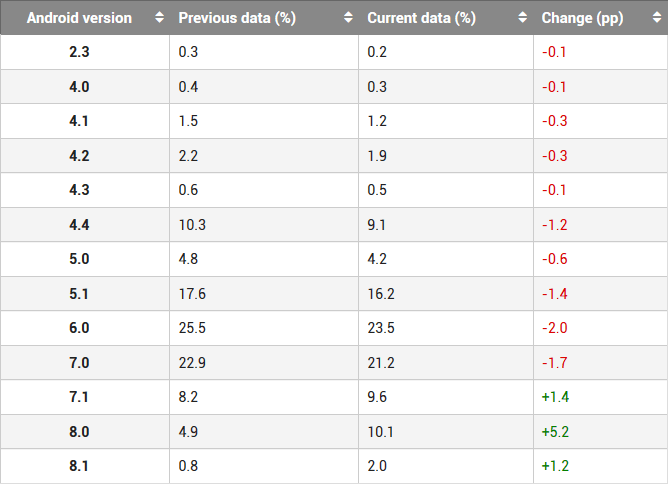The image size is (668, 484).
Task: Select the Current data (%) header text
Action: pyautogui.click(x=421, y=18)
